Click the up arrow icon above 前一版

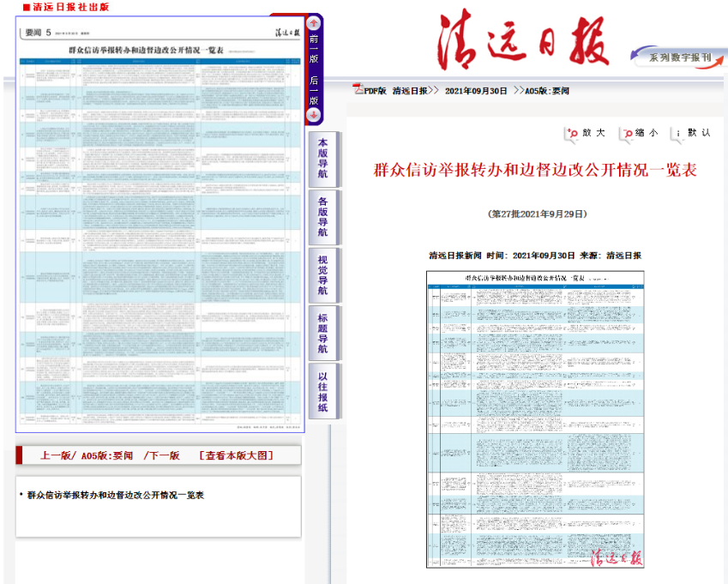314,23
